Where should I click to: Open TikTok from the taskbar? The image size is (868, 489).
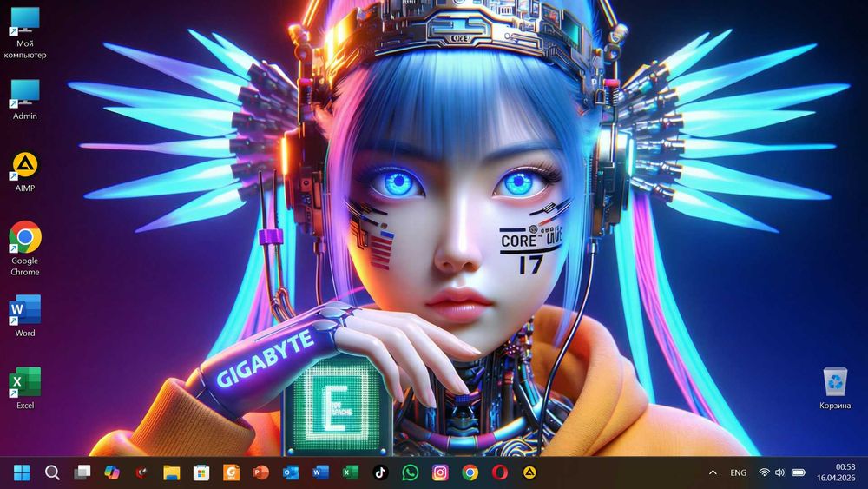click(380, 472)
